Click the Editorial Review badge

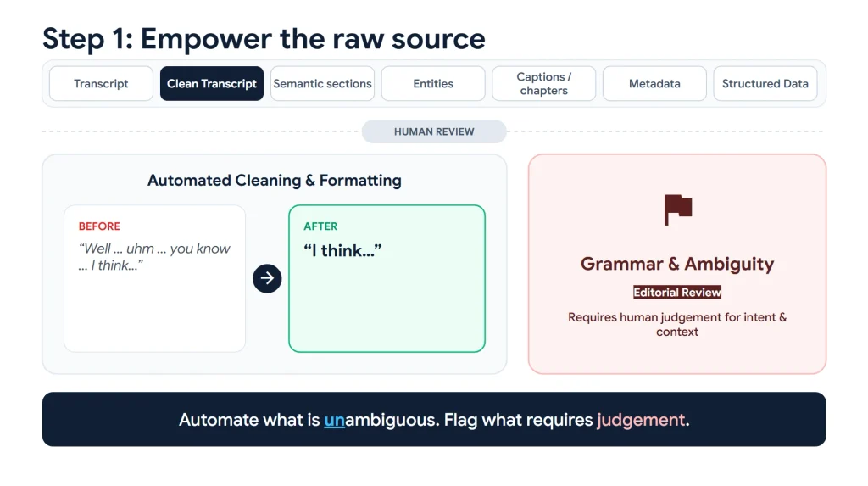(x=677, y=292)
